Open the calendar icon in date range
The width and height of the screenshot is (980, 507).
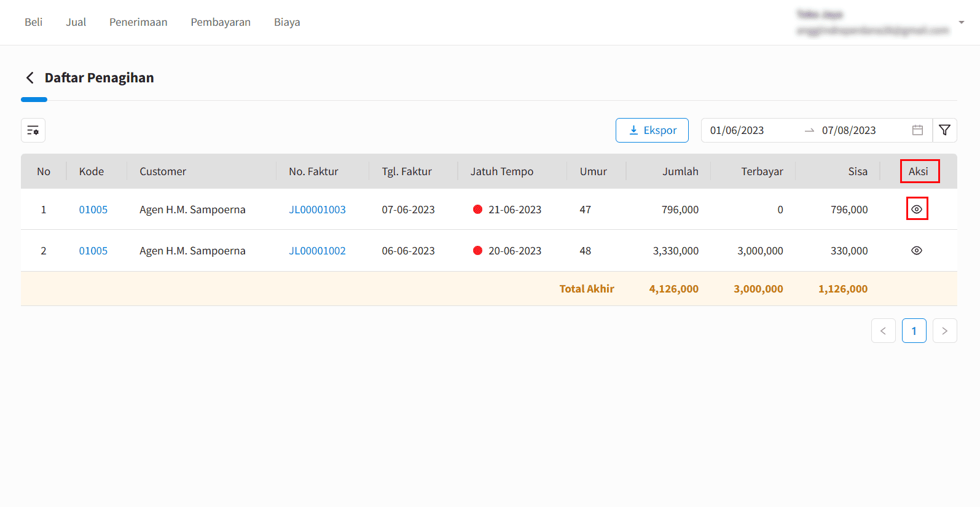click(917, 130)
